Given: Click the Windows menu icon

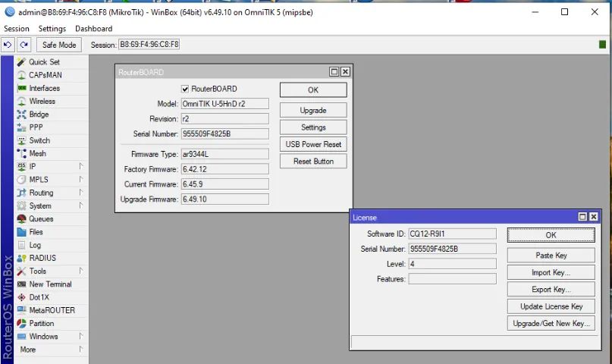Looking at the screenshot, I should click(21, 336).
